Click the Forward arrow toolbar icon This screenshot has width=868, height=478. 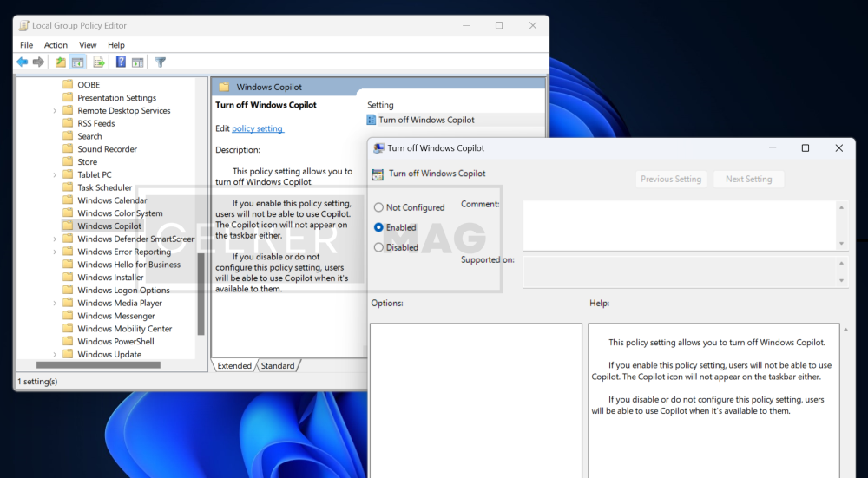(x=38, y=62)
